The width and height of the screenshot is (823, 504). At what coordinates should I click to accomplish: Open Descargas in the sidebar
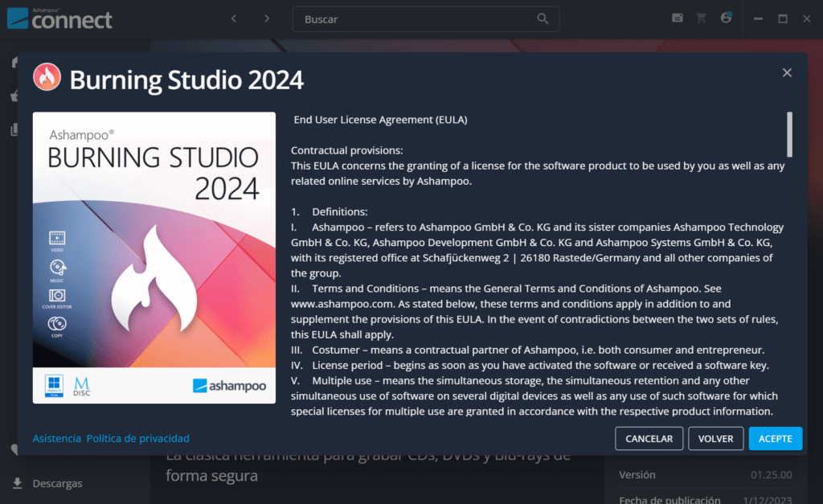pos(57,483)
